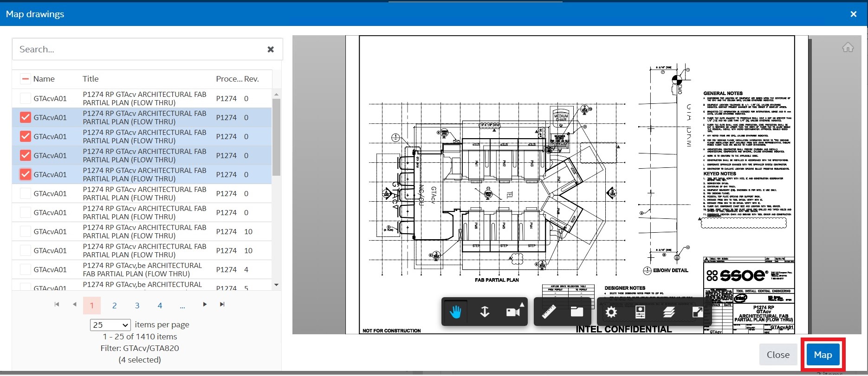Choose the Measure ruler tool

pyautogui.click(x=549, y=312)
